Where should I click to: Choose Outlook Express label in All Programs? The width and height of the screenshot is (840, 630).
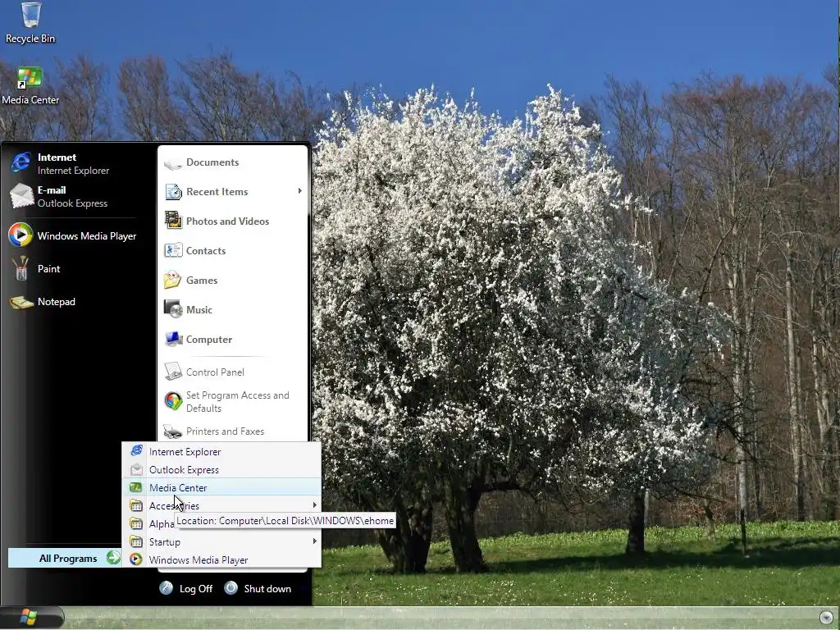pyautogui.click(x=184, y=470)
